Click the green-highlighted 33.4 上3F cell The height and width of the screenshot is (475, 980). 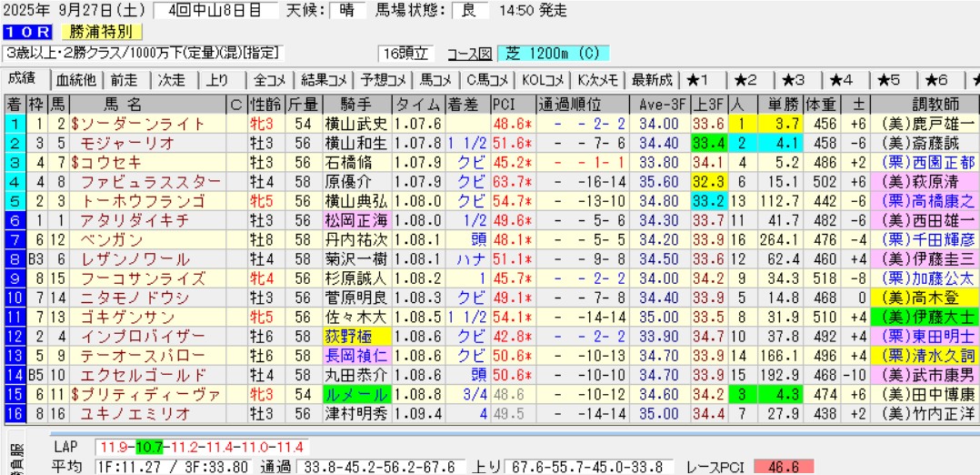[x=708, y=142]
